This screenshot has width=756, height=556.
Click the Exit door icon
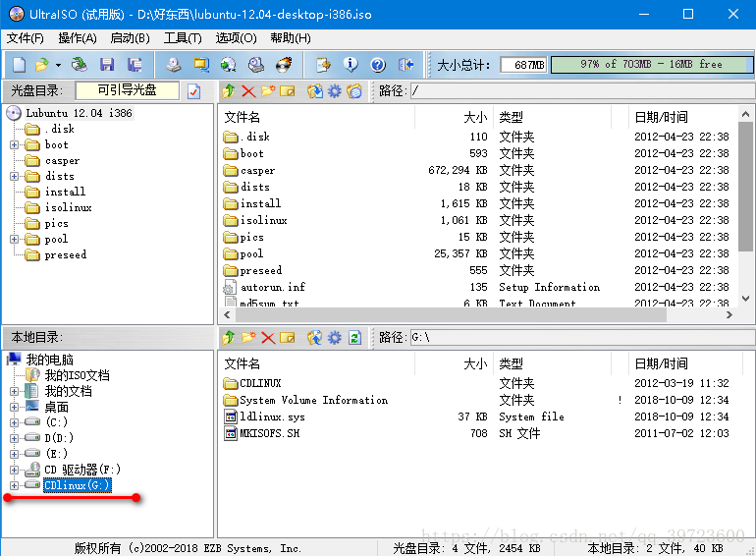point(405,65)
